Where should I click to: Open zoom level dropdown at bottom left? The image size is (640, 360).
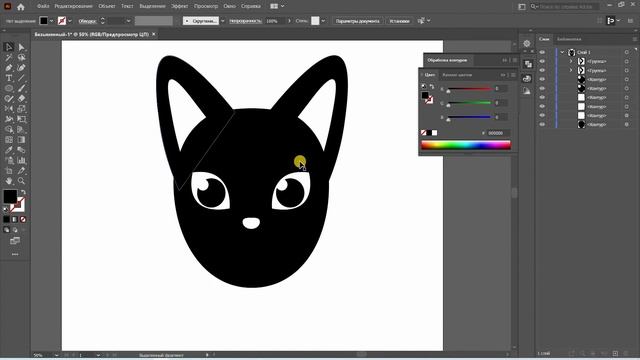coord(56,355)
